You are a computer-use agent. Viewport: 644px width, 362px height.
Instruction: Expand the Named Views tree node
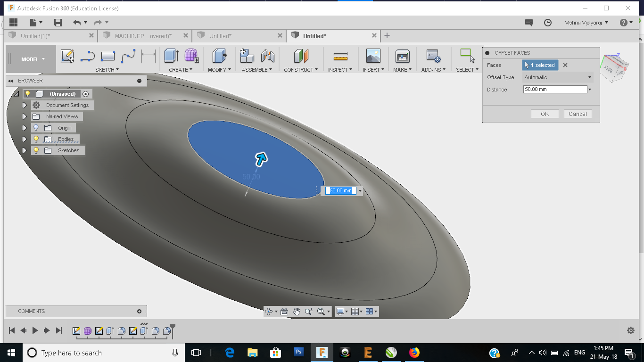(x=25, y=116)
